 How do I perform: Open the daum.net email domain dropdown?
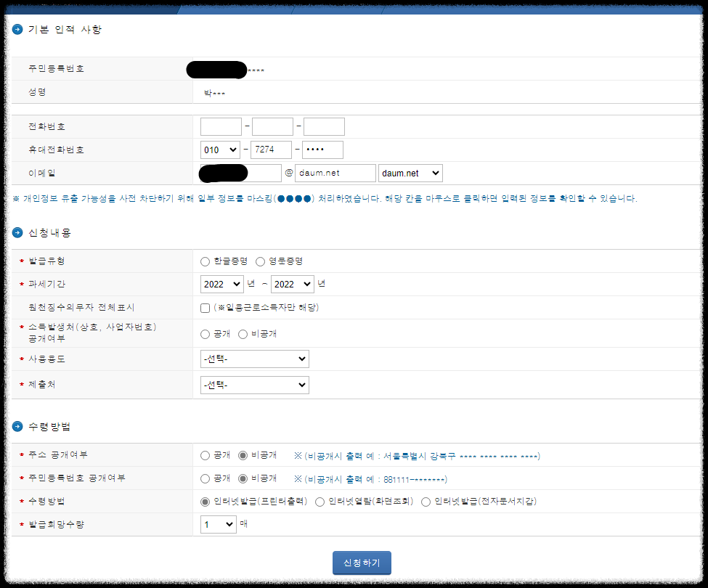[x=410, y=173]
